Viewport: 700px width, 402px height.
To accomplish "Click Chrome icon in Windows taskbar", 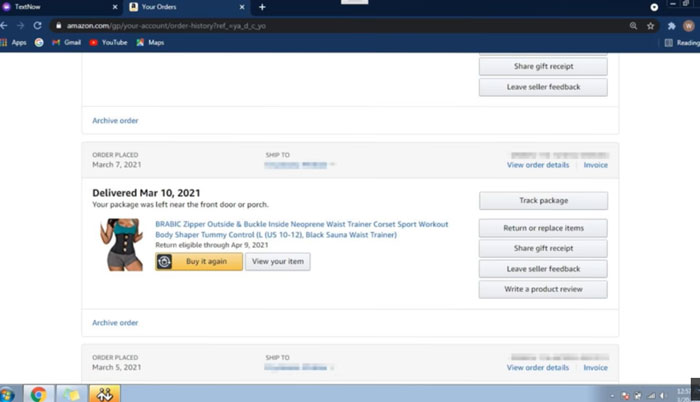I will (x=39, y=393).
